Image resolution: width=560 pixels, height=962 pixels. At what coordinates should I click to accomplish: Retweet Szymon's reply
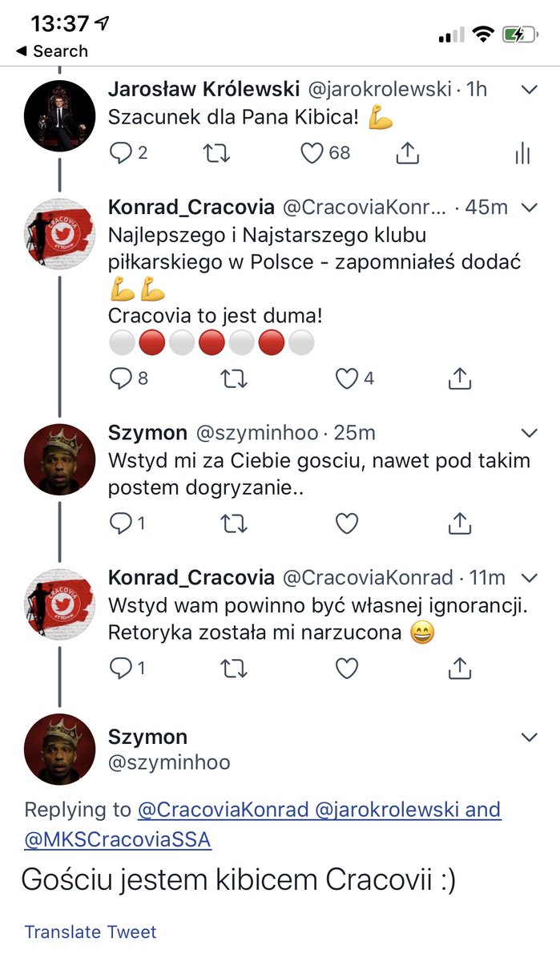(x=233, y=523)
